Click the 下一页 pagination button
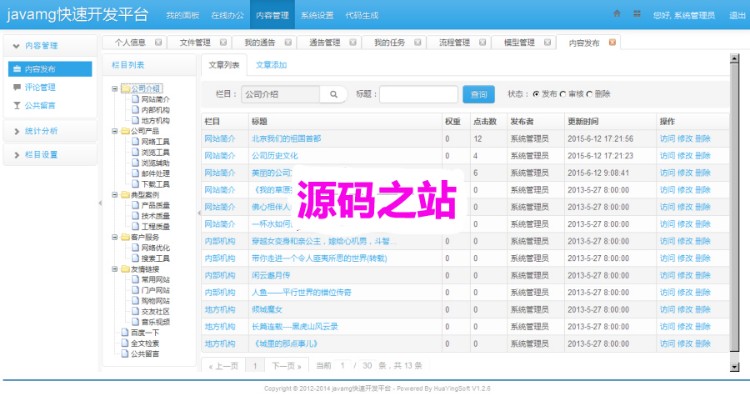Screen dimensions: 750x396 (x=286, y=366)
